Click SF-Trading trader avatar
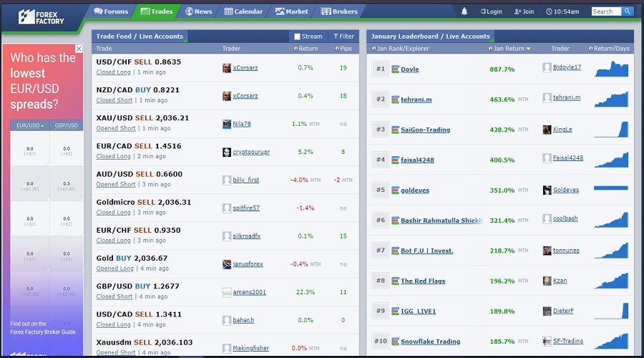The height and width of the screenshot is (358, 644). 547,341
